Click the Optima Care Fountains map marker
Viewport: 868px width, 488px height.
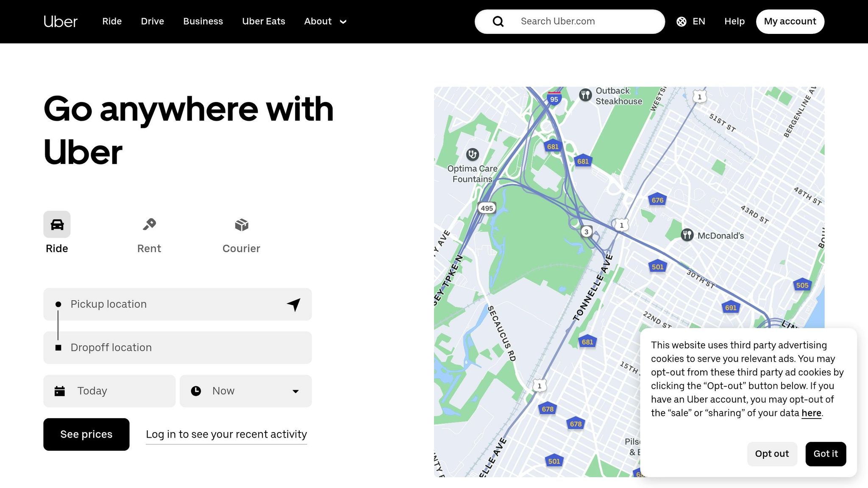coord(473,154)
